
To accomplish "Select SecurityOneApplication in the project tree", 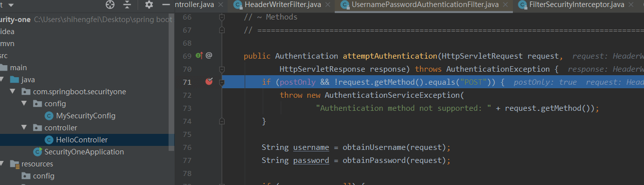I will pos(84,152).
